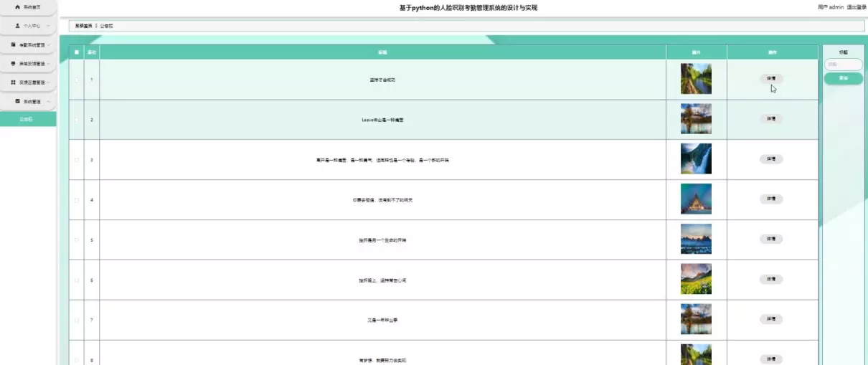Check the checkbox for row 4
The width and height of the screenshot is (868, 365).
click(77, 199)
